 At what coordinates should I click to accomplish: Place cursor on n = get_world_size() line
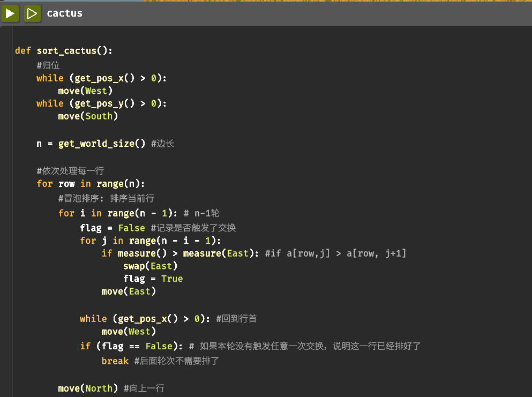click(x=91, y=144)
